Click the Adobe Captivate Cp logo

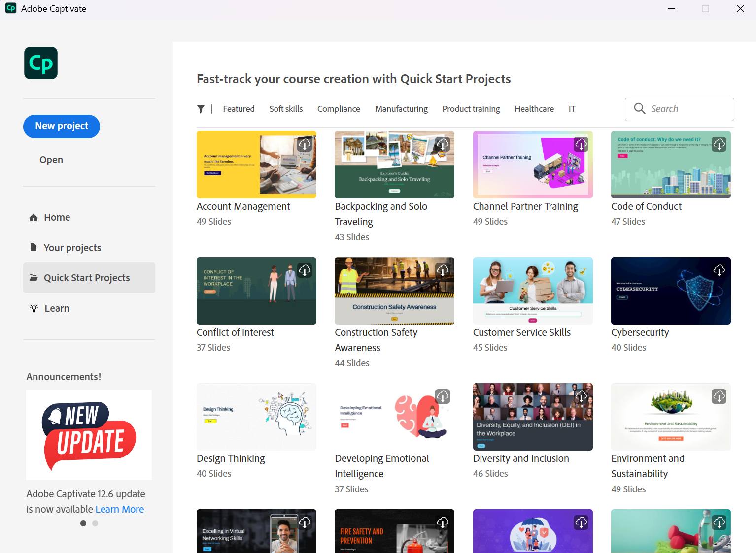[x=41, y=63]
